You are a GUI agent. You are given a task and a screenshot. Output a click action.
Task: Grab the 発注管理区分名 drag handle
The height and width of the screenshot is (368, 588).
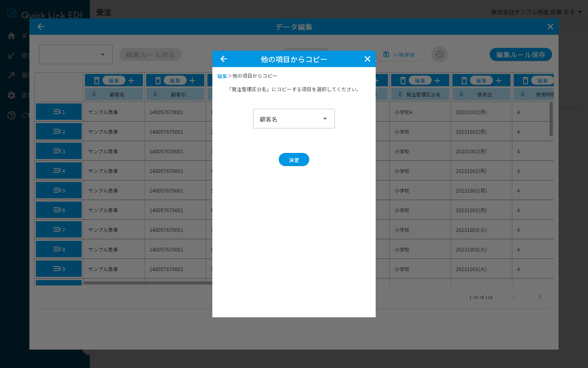pos(400,94)
